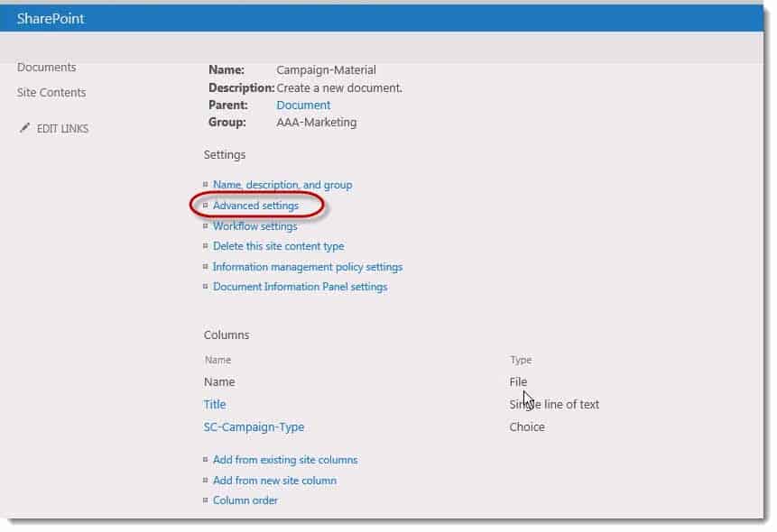Open Site Contents in the left sidebar
The height and width of the screenshot is (532, 777).
(50, 92)
